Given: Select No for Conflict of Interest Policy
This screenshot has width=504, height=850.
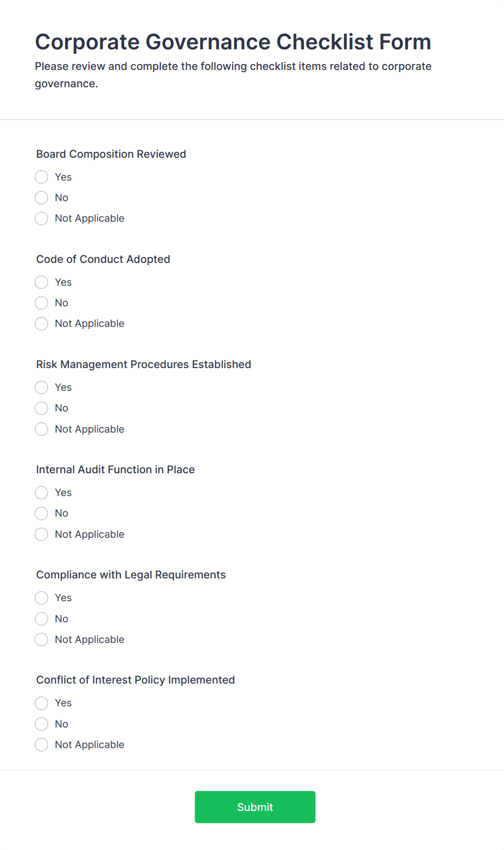Looking at the screenshot, I should click(x=42, y=724).
